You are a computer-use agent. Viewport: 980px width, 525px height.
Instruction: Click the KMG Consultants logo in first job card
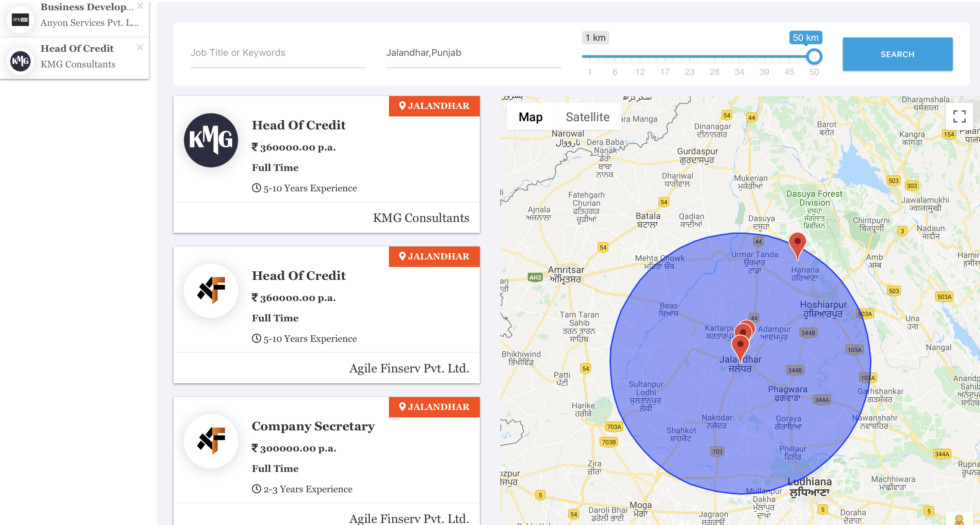[211, 140]
